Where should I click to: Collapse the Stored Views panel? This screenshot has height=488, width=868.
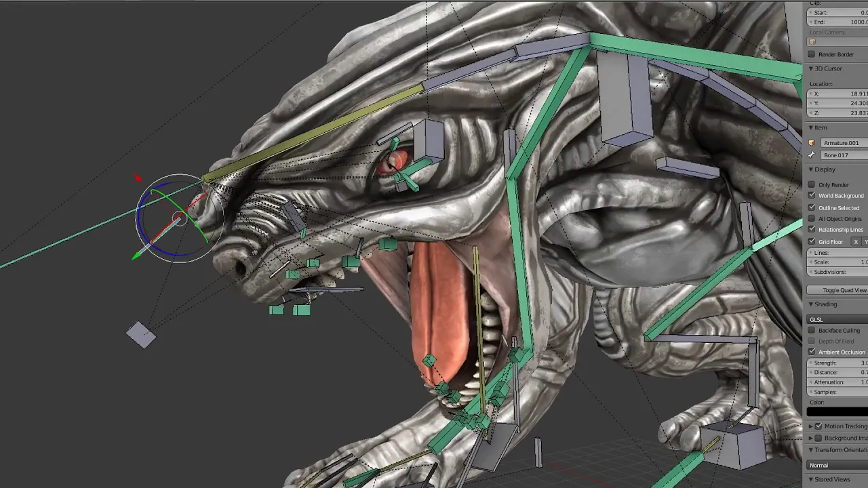coord(810,479)
